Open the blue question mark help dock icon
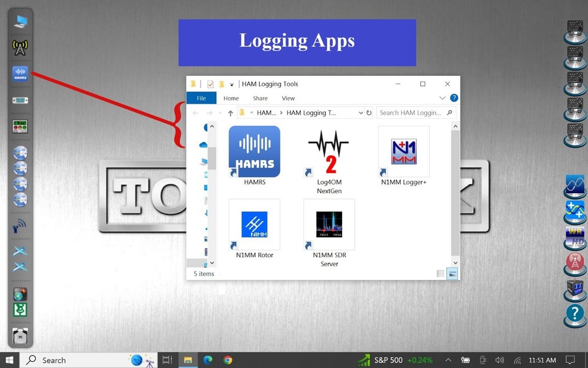The height and width of the screenshot is (368, 588). pos(574,313)
